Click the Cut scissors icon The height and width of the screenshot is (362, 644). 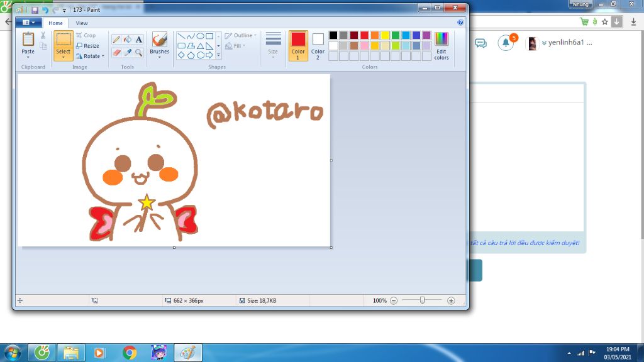(43, 36)
